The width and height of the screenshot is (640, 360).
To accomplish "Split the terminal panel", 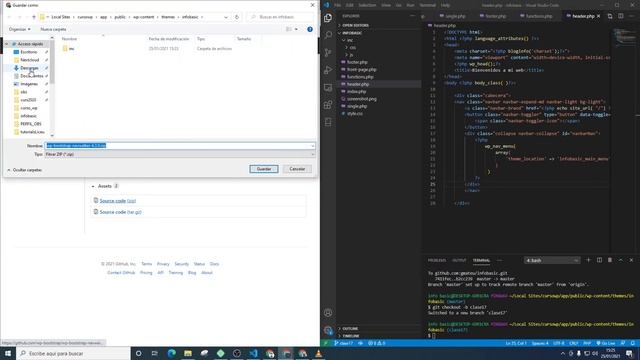I will click(599, 260).
